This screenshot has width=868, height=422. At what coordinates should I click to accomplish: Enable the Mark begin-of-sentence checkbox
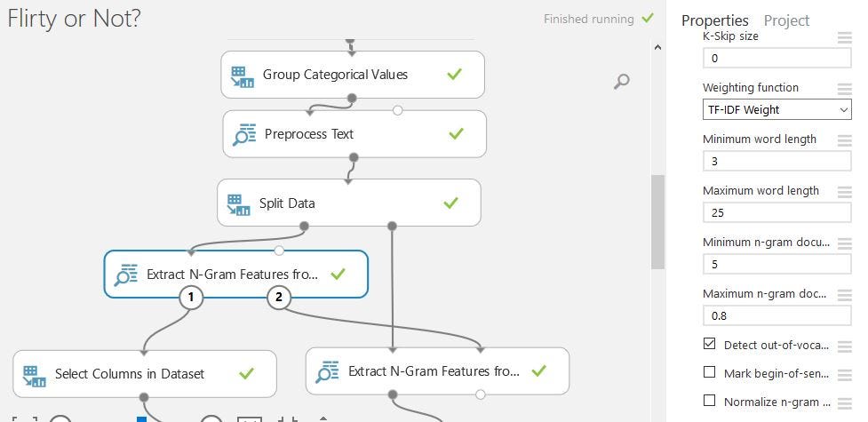[x=709, y=372]
